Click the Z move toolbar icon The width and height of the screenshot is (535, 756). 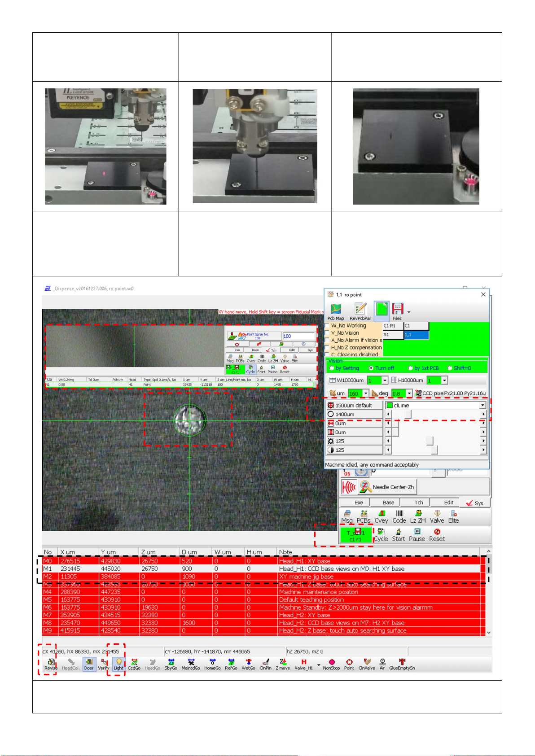coord(283,664)
